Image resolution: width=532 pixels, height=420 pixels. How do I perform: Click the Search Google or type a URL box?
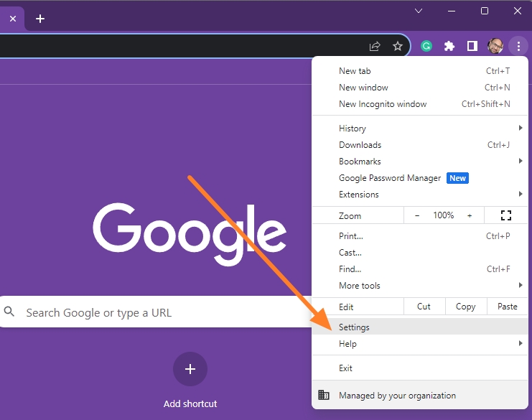coord(154,312)
